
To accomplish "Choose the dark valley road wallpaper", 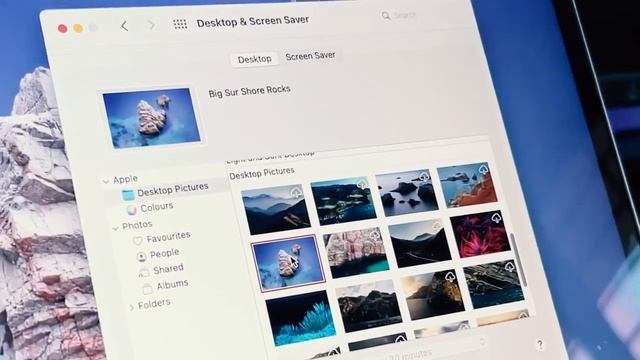I will (x=419, y=244).
